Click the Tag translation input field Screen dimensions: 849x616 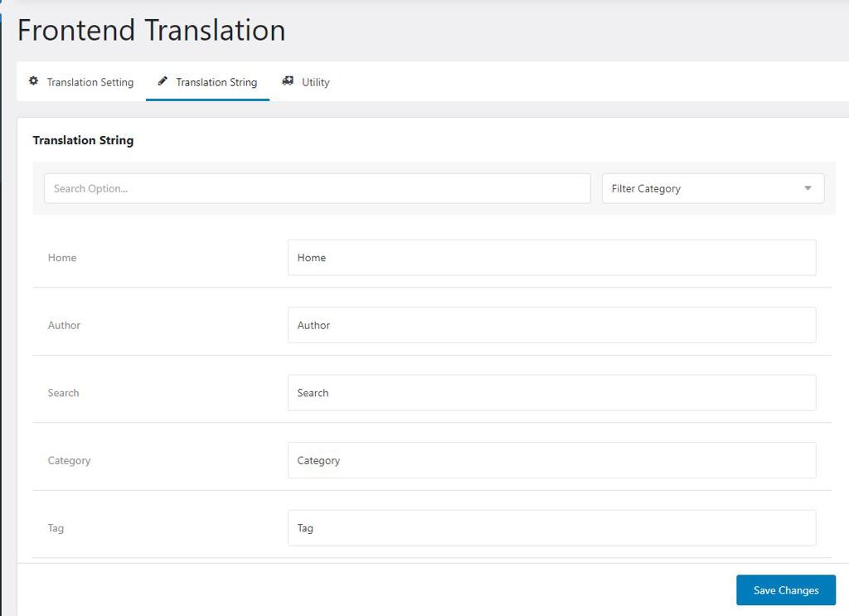(551, 528)
